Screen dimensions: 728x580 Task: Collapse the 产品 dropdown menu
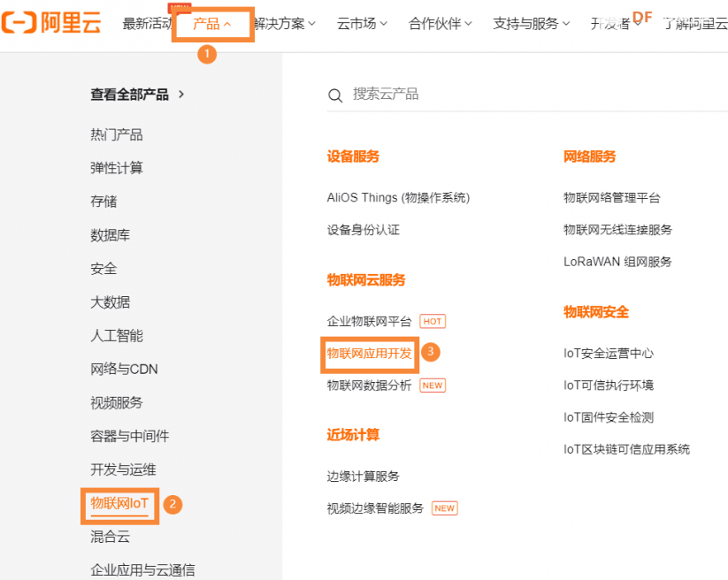tap(212, 24)
